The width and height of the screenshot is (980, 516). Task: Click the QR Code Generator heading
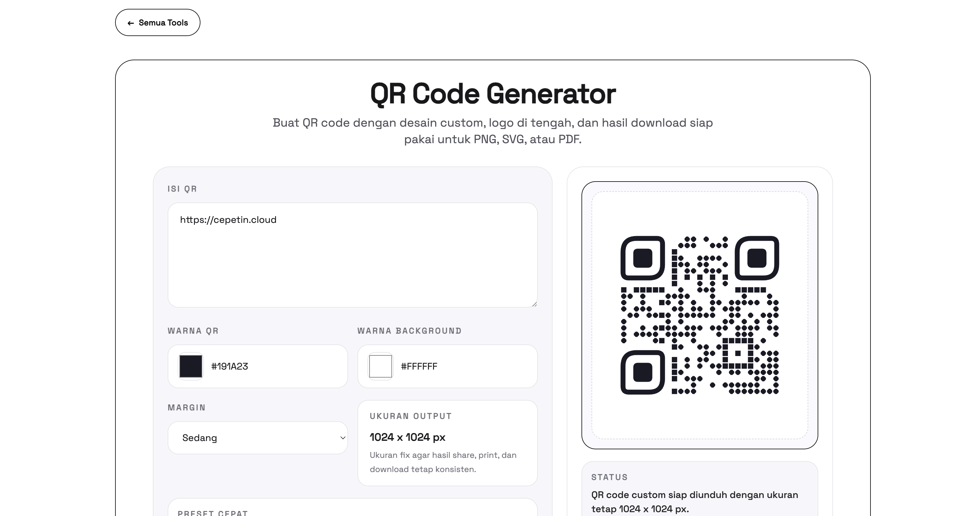tap(493, 94)
